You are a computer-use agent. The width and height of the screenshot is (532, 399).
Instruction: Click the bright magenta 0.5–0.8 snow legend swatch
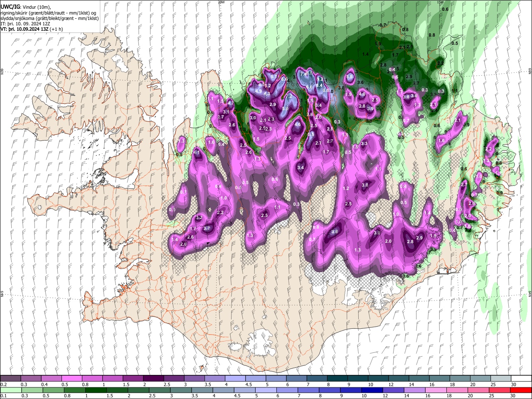tap(71, 379)
